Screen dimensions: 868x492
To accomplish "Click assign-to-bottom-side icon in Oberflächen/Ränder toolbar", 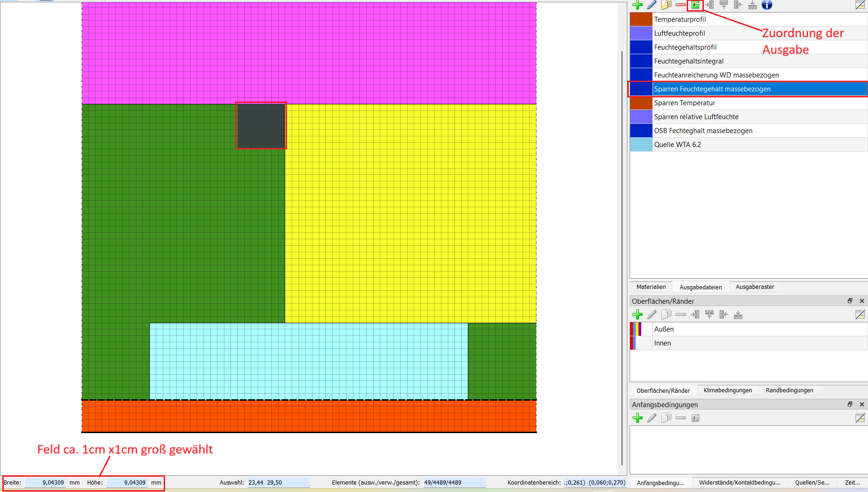I will pos(738,314).
